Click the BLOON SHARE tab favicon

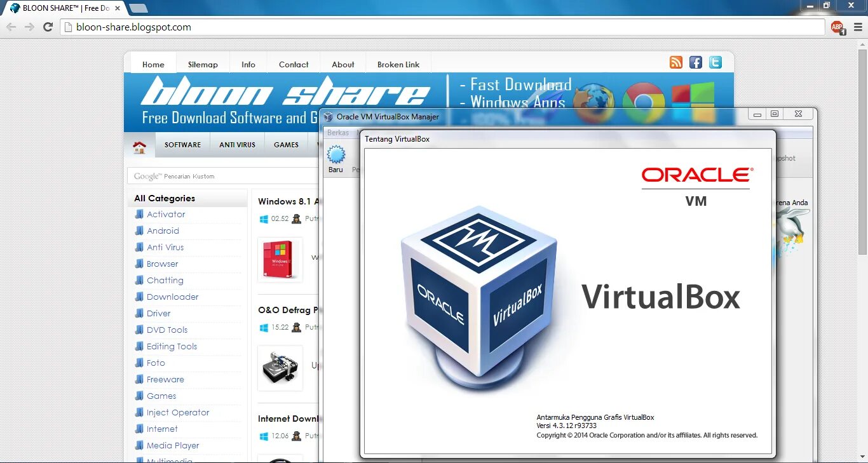click(x=15, y=8)
